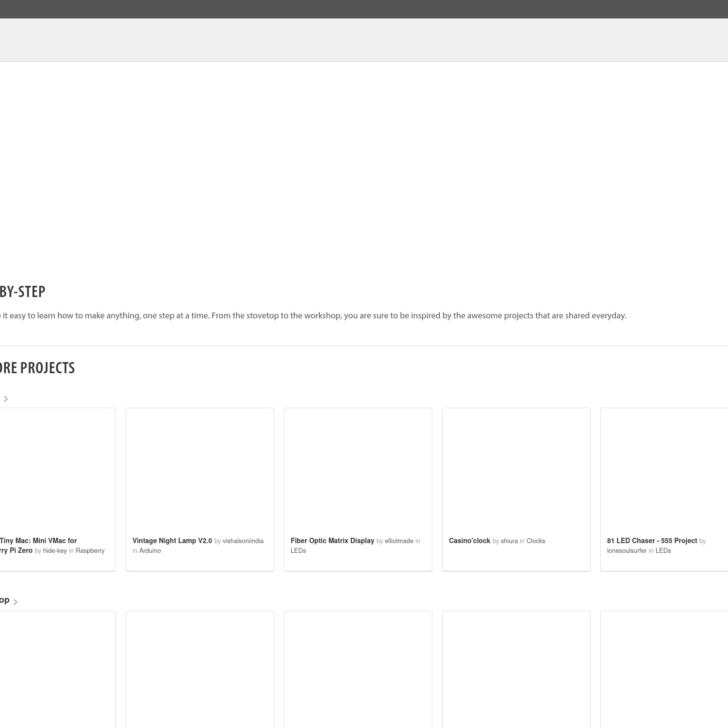The height and width of the screenshot is (728, 728).
Task: Open the Raspberry category link
Action: point(90,551)
